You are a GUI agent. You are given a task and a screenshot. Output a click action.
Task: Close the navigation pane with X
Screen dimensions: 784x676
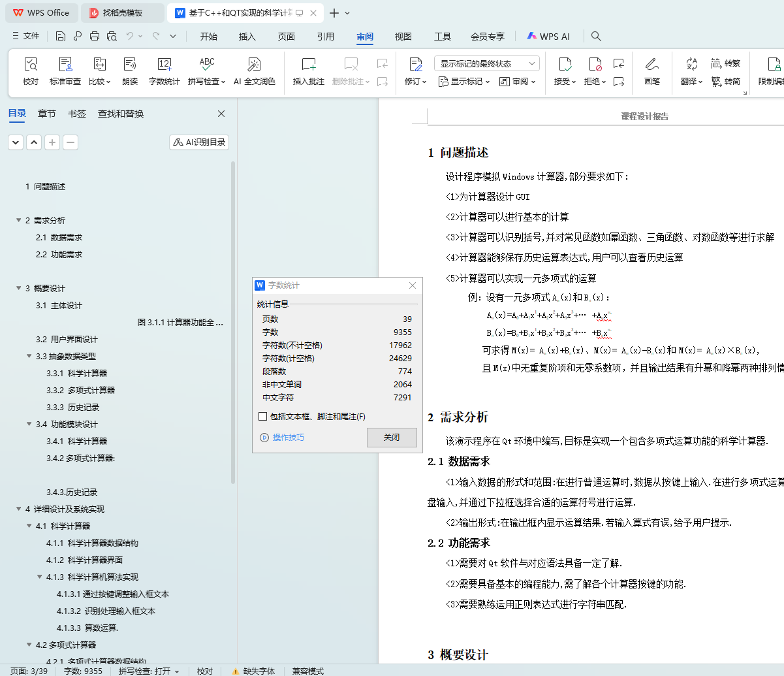221,114
